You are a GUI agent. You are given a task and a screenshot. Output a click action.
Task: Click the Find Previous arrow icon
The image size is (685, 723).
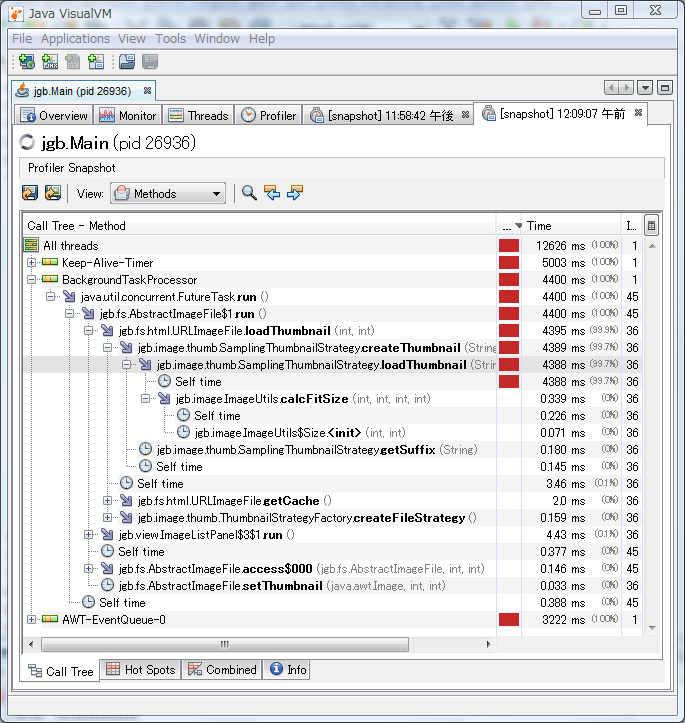click(x=272, y=193)
